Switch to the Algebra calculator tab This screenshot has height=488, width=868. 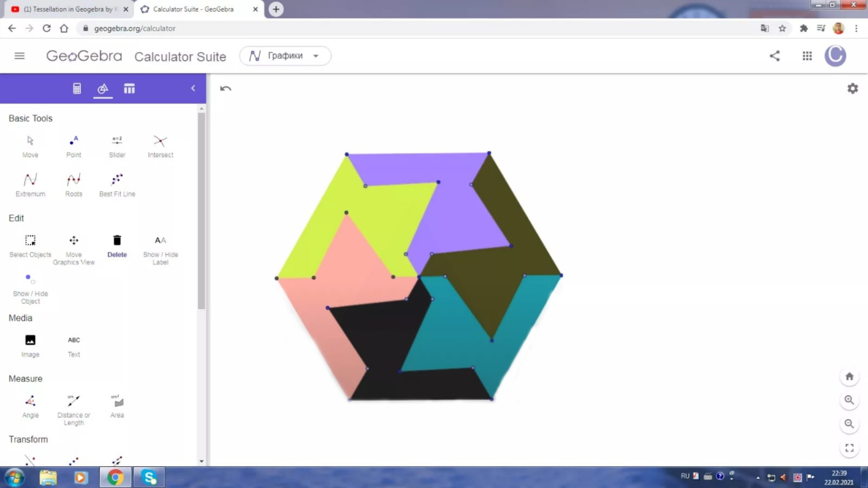click(x=77, y=88)
